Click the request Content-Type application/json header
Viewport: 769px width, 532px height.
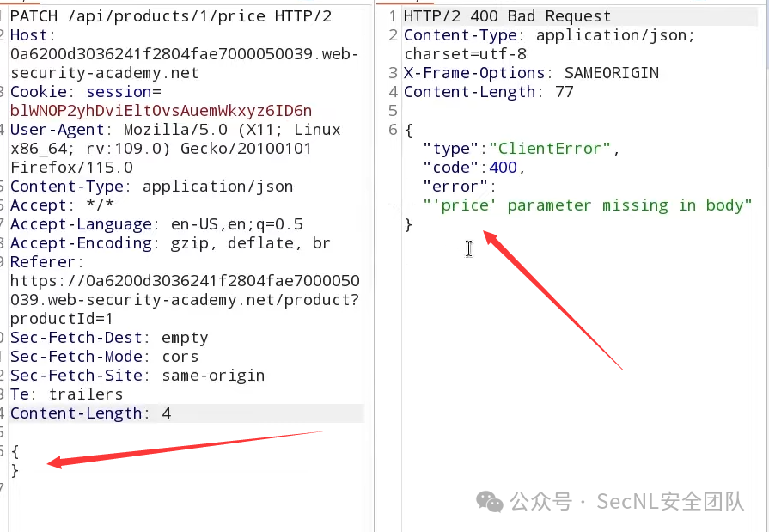pos(151,187)
